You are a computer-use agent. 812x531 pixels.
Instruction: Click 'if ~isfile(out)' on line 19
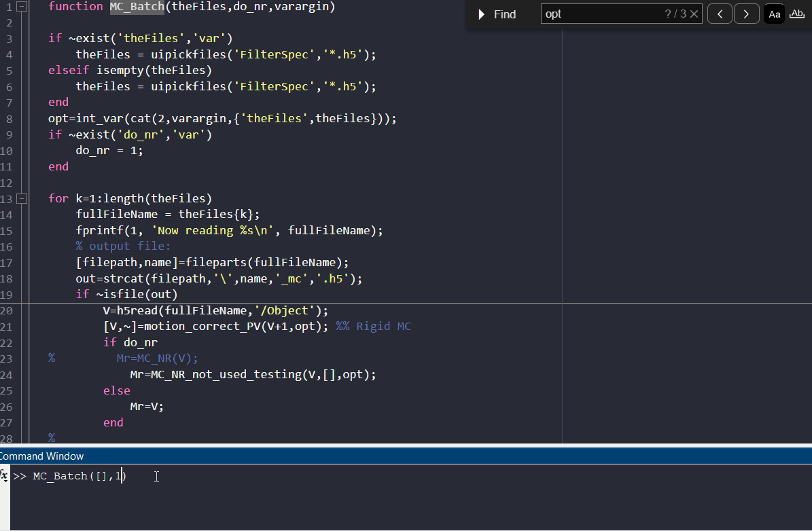point(127,295)
